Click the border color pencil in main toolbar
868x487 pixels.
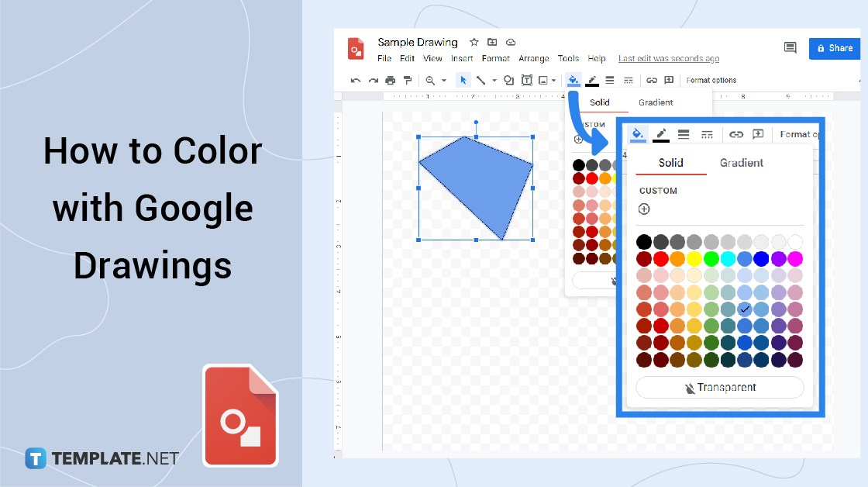tap(592, 81)
